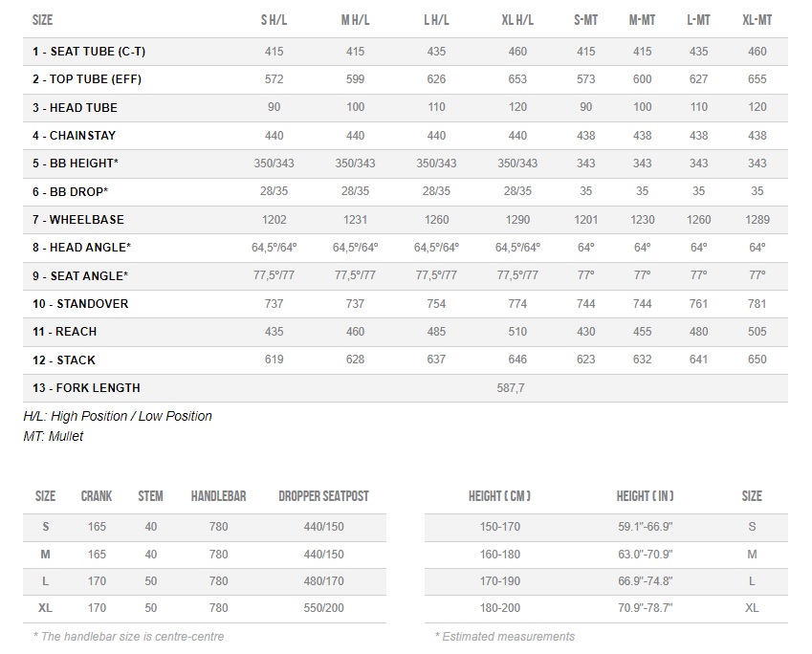
Task: Select the XL-MT column header
Action: coord(757,20)
